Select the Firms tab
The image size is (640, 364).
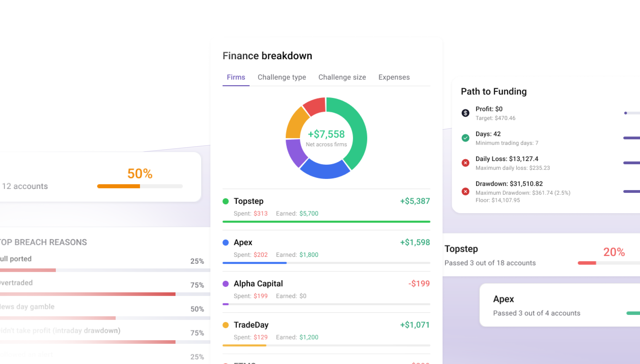[236, 77]
